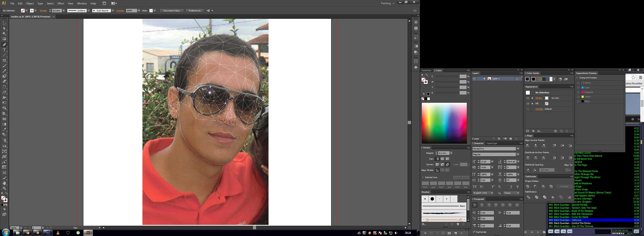Toggle Magenta separation visibility
This screenshot has height=236, width=644.
[578, 92]
